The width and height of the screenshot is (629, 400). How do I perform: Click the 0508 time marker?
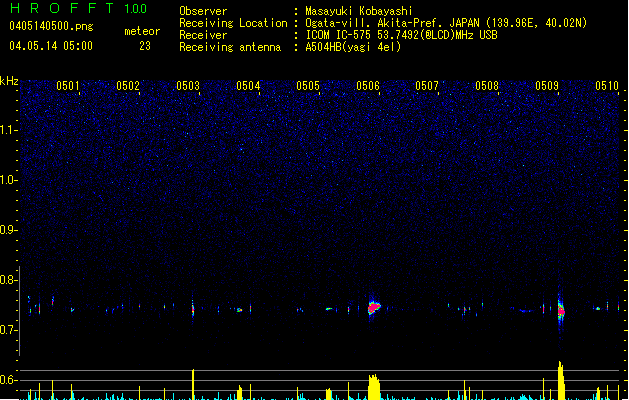(x=487, y=86)
